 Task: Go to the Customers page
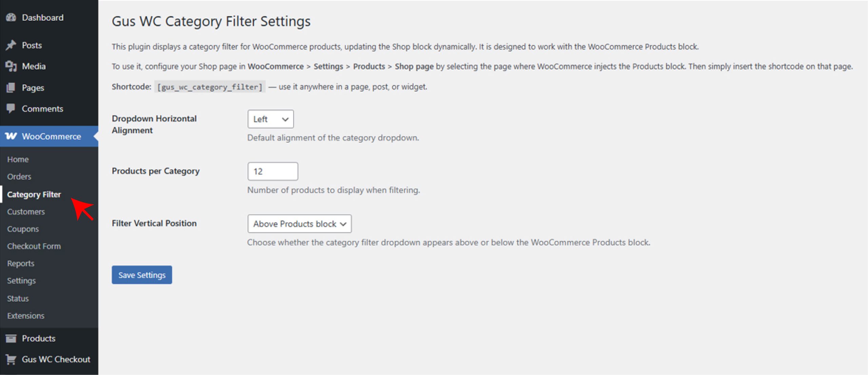[26, 211]
